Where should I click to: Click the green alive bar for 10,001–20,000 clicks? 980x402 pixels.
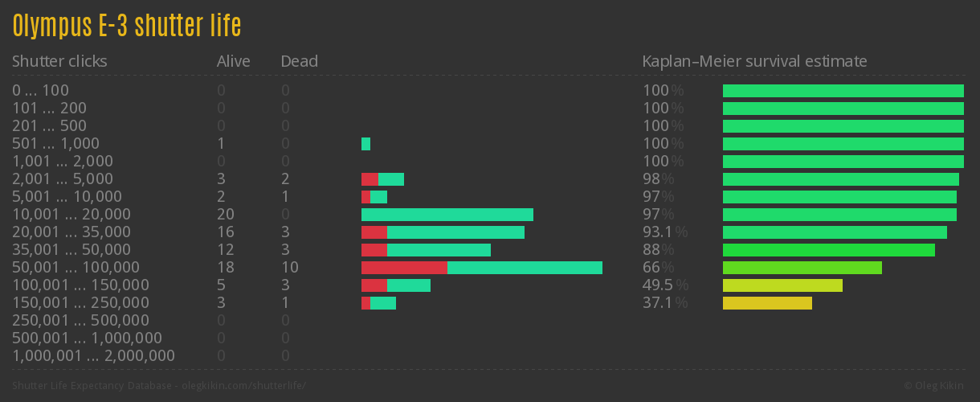pos(447,215)
